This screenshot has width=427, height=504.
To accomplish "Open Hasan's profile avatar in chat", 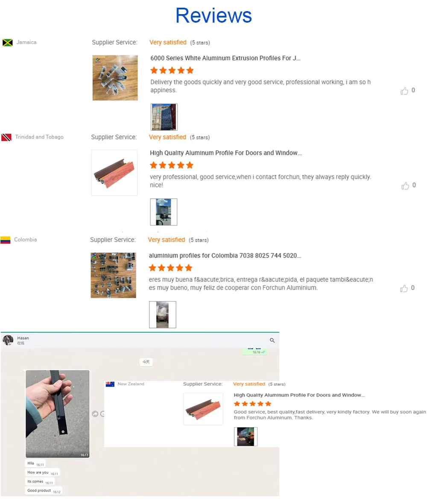I will [x=8, y=340].
